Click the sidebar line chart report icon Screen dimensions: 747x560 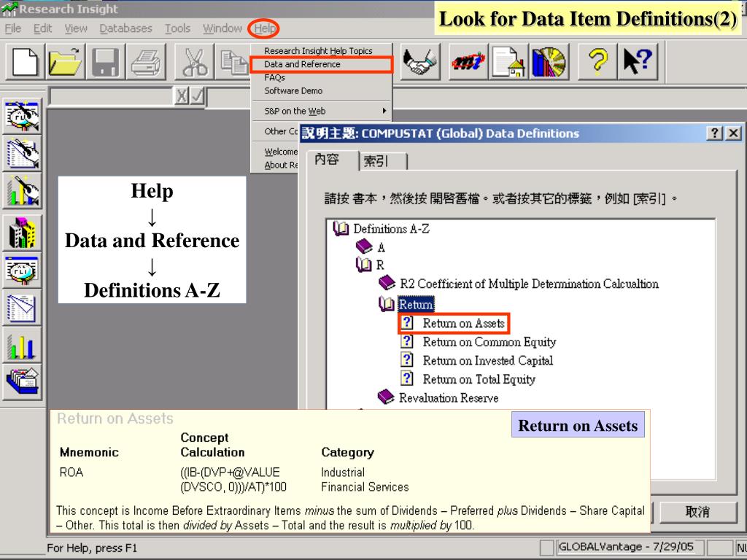(x=23, y=308)
